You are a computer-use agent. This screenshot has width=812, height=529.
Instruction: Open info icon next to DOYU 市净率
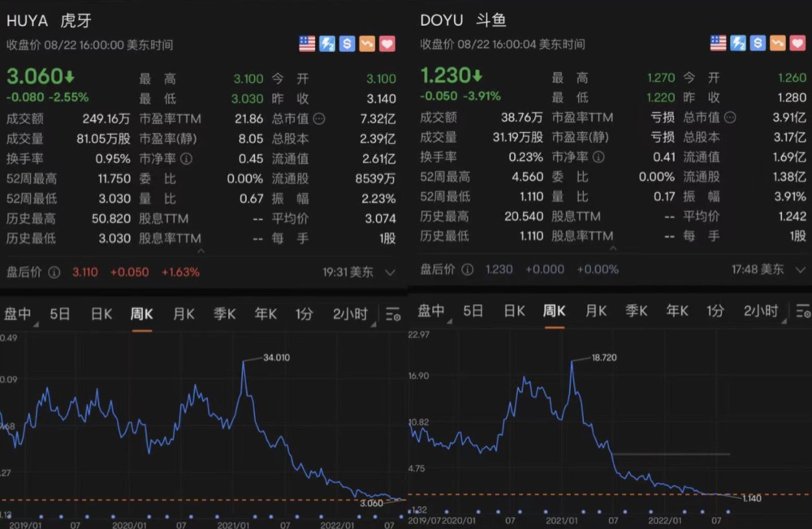tap(598, 157)
